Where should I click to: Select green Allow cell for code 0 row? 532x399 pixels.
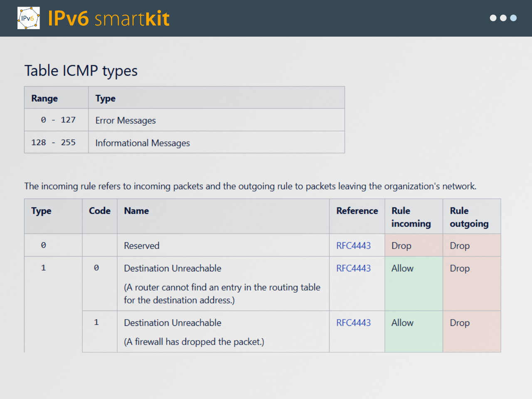pos(413,283)
